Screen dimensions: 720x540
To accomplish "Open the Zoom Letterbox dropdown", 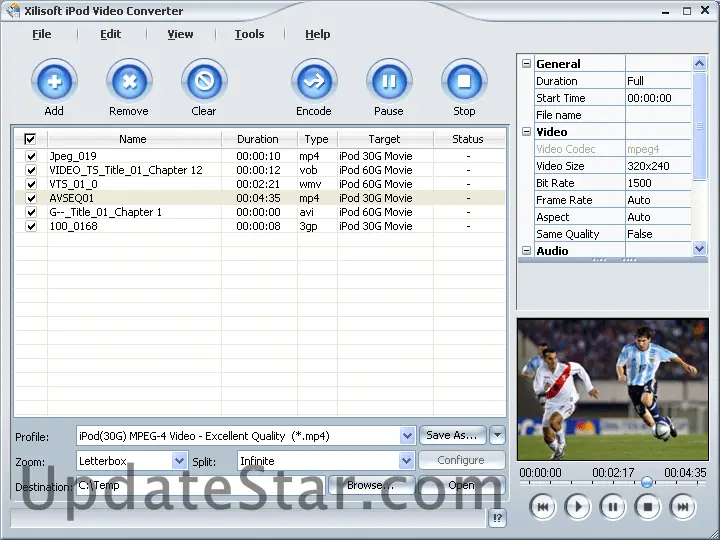I will tap(179, 461).
